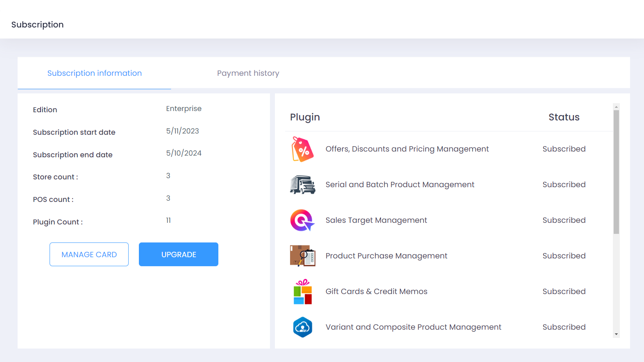Click Subscribed status for Gift Cards

(564, 292)
